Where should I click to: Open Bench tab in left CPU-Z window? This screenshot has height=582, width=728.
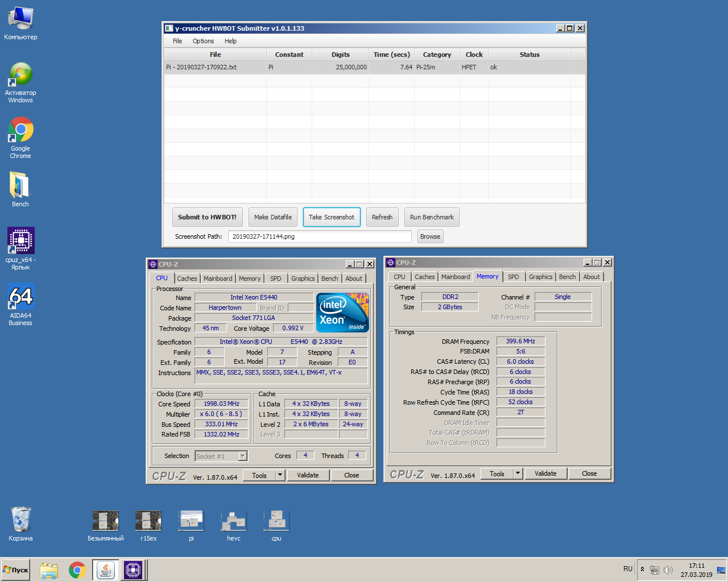(x=330, y=278)
